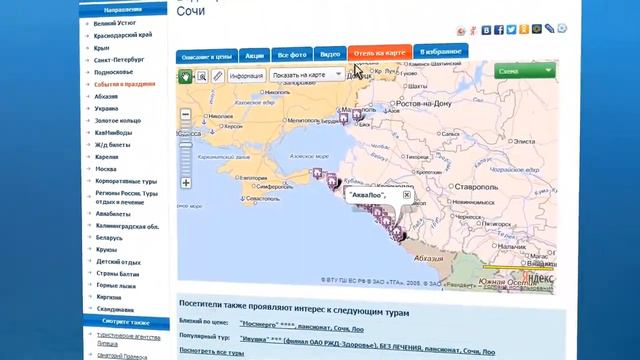Open Калининградская обл. link

[127, 226]
